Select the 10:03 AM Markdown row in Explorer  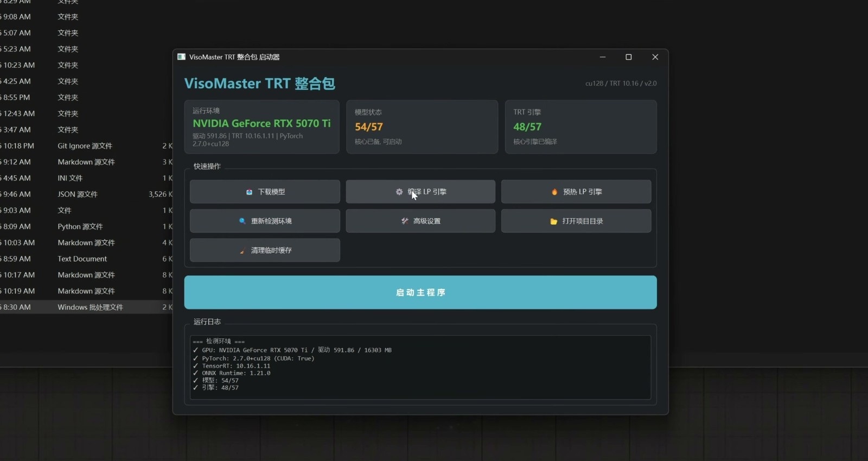pos(86,242)
